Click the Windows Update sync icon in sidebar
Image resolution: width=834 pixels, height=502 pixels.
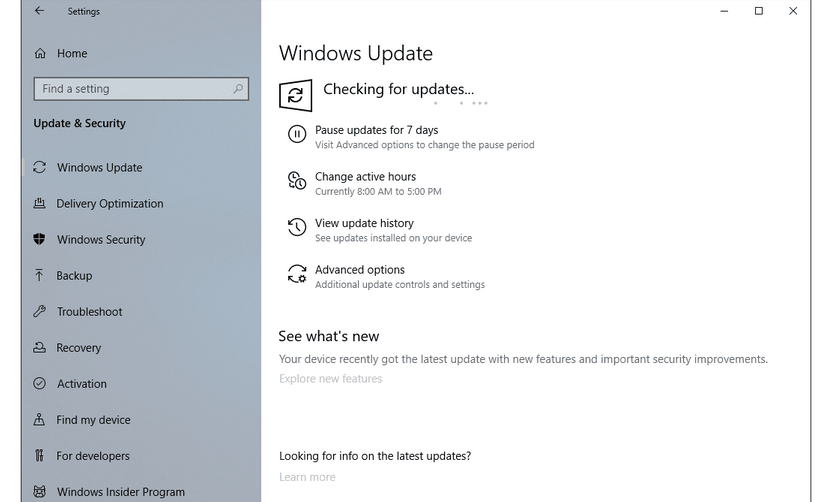39,168
